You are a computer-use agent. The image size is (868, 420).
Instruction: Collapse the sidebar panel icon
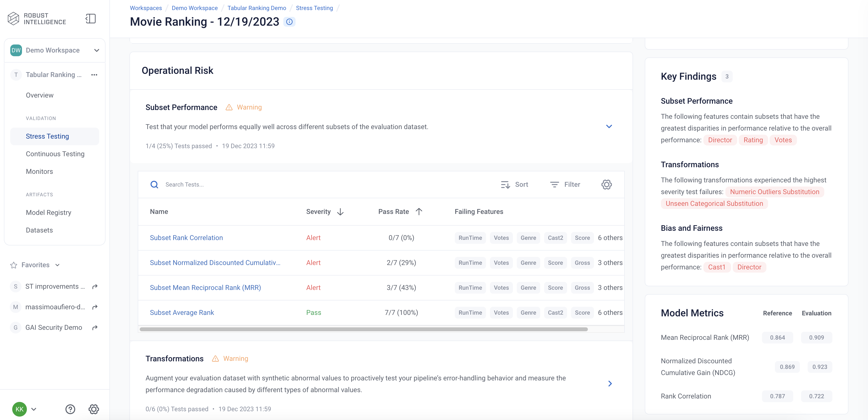[x=91, y=19]
